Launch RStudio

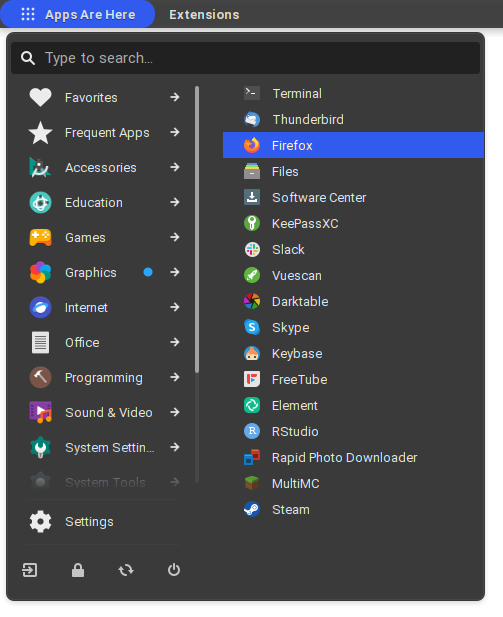[x=353, y=431]
